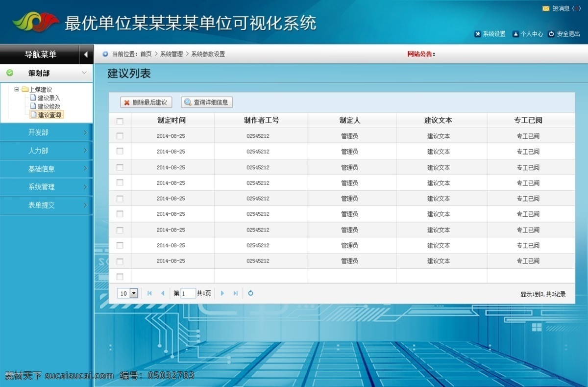Open the 系统管理 menu section
This screenshot has height=387, width=588.
(x=46, y=187)
